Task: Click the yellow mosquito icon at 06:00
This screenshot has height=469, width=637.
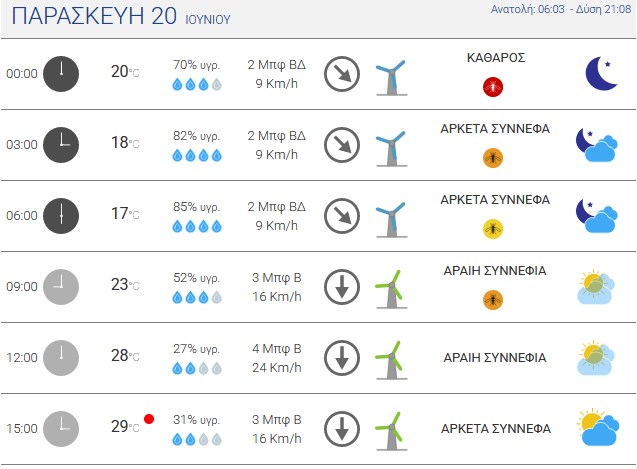Action: [493, 229]
